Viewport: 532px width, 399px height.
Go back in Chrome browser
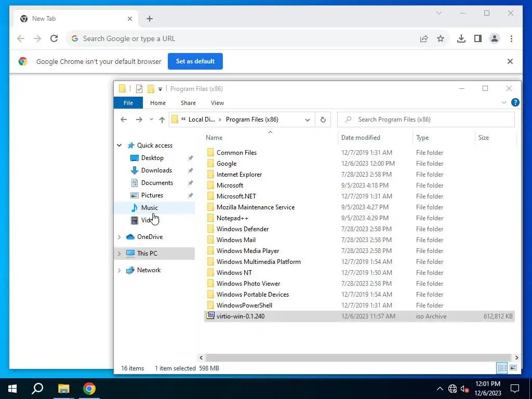coord(21,38)
